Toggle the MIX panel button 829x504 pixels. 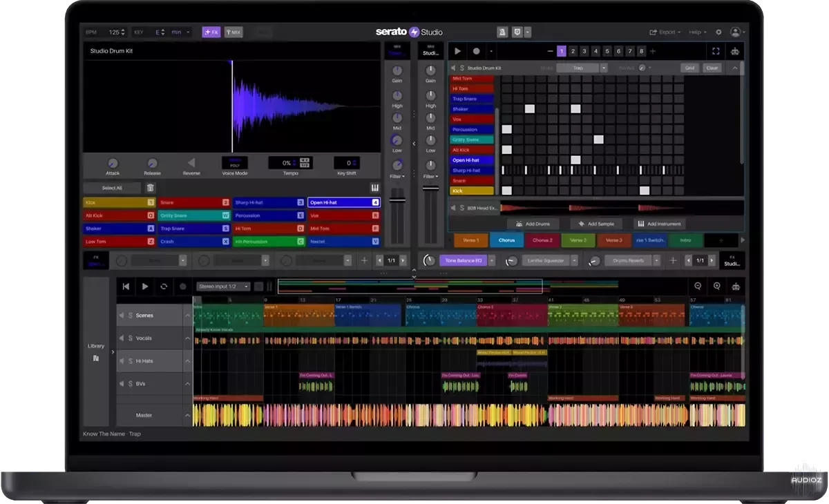point(234,32)
